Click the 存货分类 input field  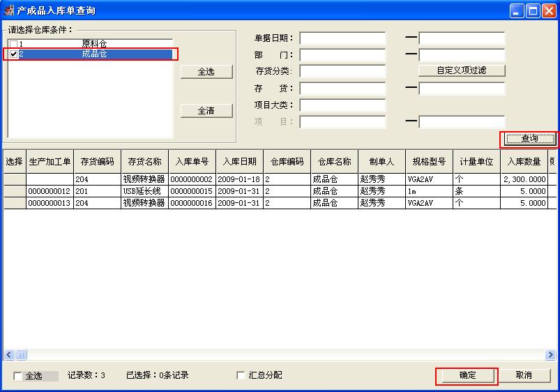pyautogui.click(x=342, y=71)
